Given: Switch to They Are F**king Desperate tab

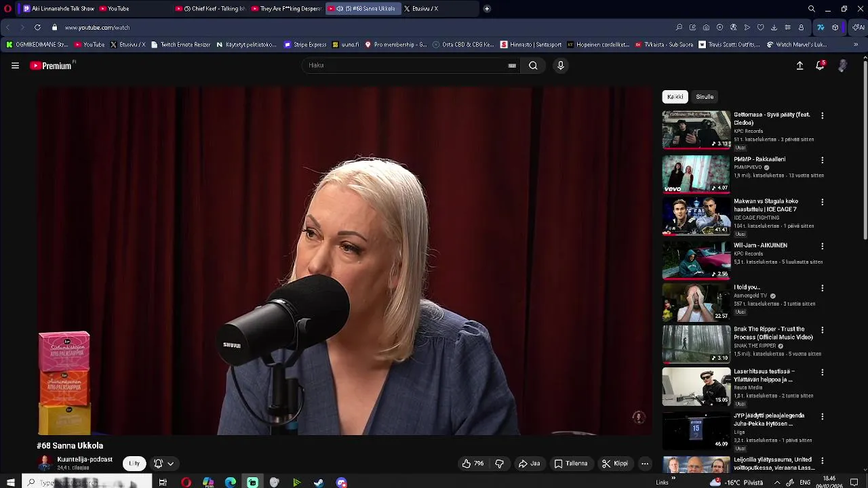Looking at the screenshot, I should click(x=286, y=9).
